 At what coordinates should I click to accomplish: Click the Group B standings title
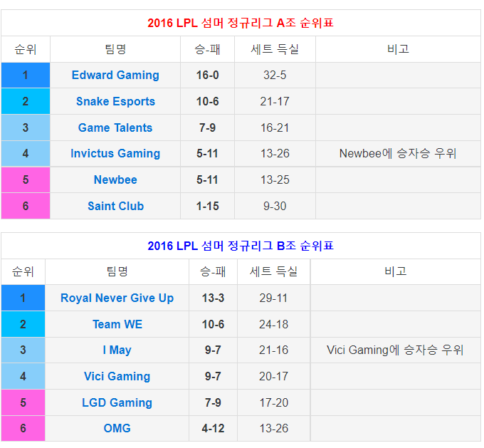click(241, 246)
